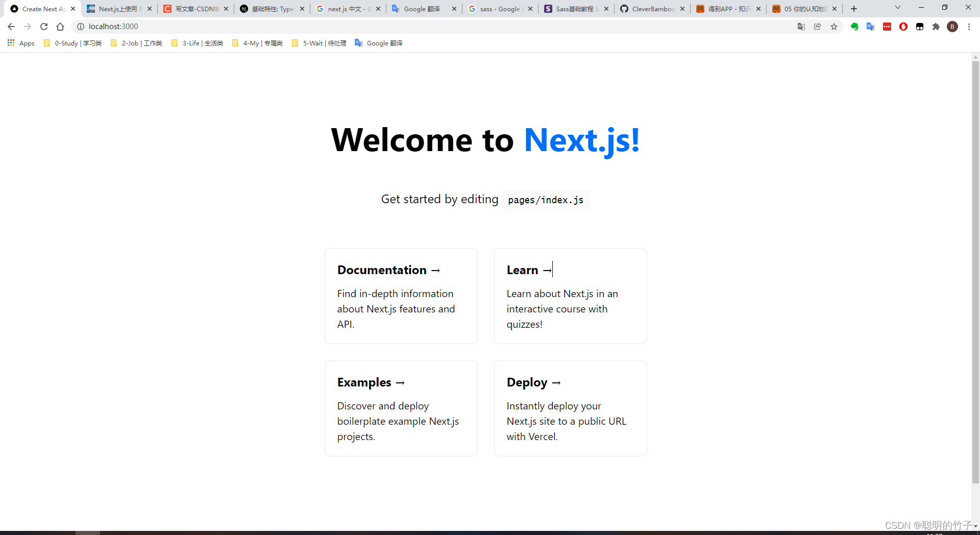The height and width of the screenshot is (535, 980).
Task: Click the browser forward arrow
Action: point(28,27)
